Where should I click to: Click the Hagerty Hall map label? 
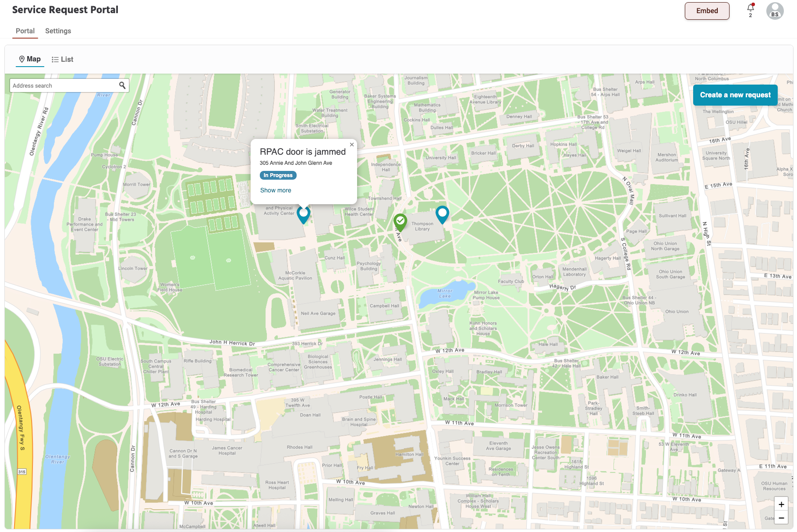pos(607,258)
